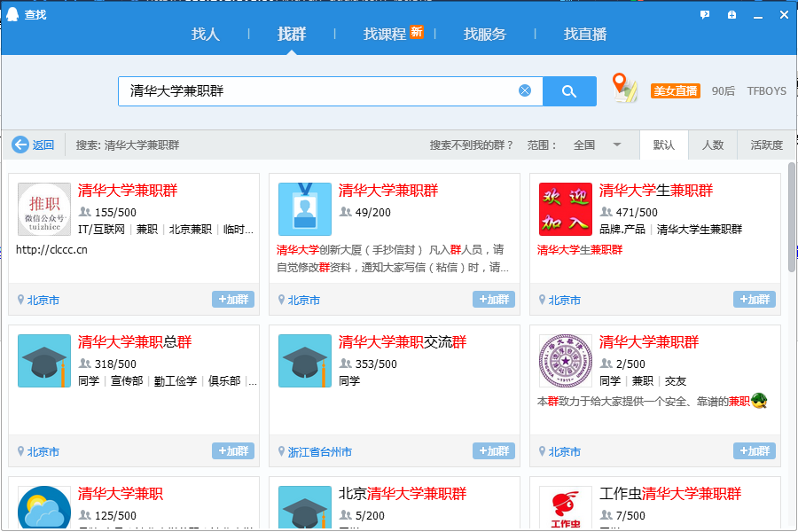Click the 471/500 member count
Screen dimensions: 798x532
637,212
